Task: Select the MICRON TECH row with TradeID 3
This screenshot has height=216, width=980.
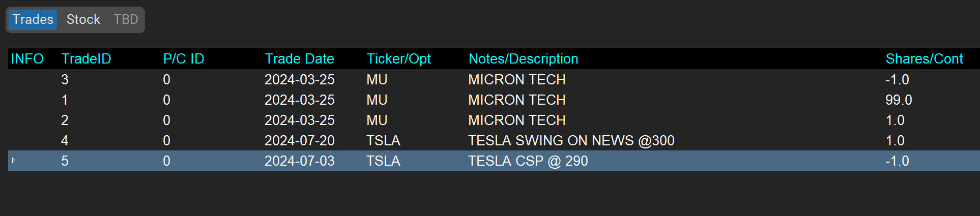Action: pos(516,80)
